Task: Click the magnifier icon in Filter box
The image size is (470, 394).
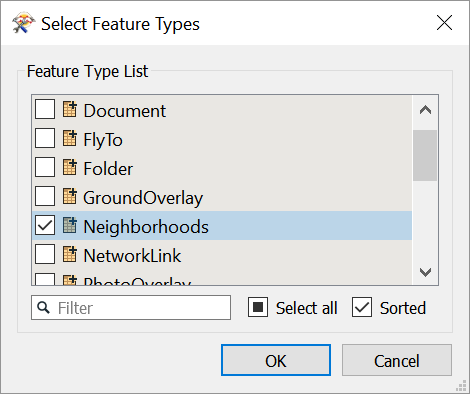Action: [43, 307]
